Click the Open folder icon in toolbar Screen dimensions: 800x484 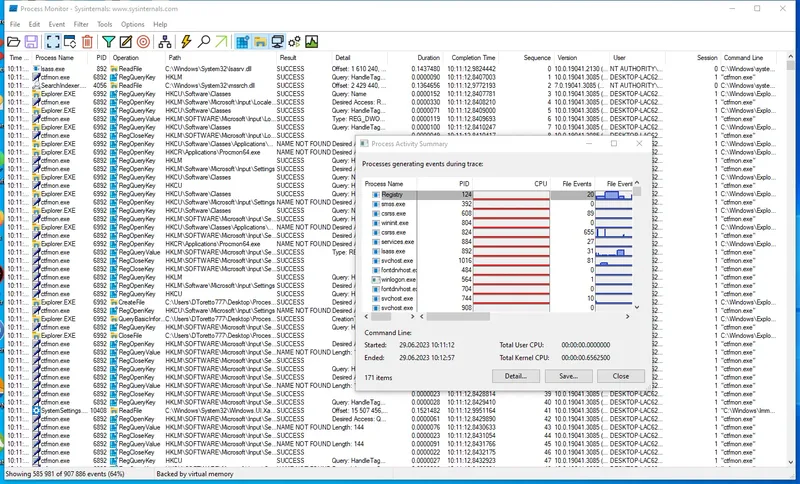pos(13,42)
